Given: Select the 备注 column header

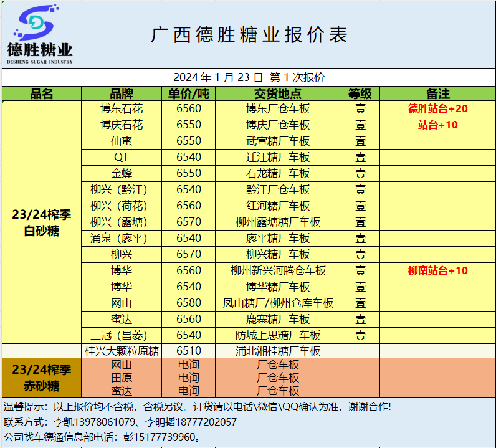Looking at the screenshot, I should tap(437, 94).
